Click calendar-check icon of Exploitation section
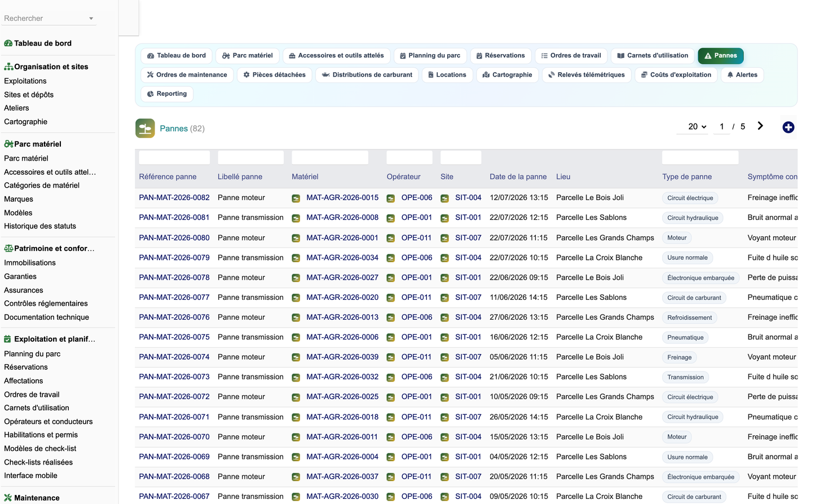815x504 pixels. coord(7,339)
